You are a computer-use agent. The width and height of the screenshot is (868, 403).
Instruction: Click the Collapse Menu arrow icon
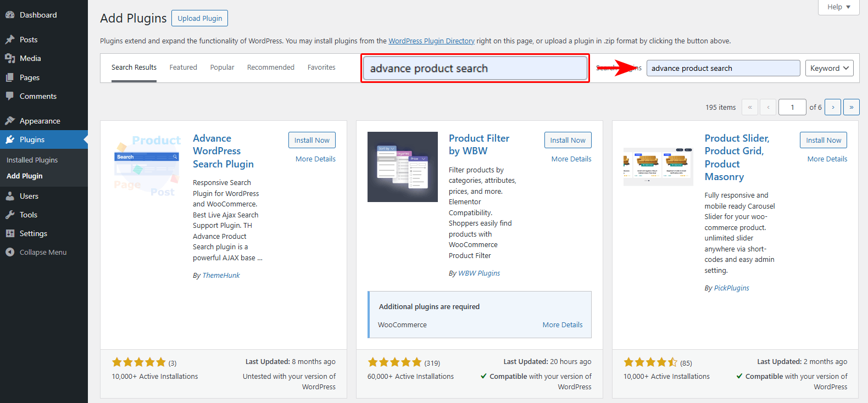[x=10, y=252]
